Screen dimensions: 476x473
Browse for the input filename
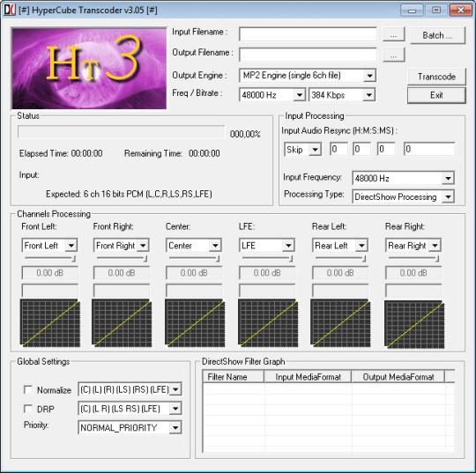[394, 34]
